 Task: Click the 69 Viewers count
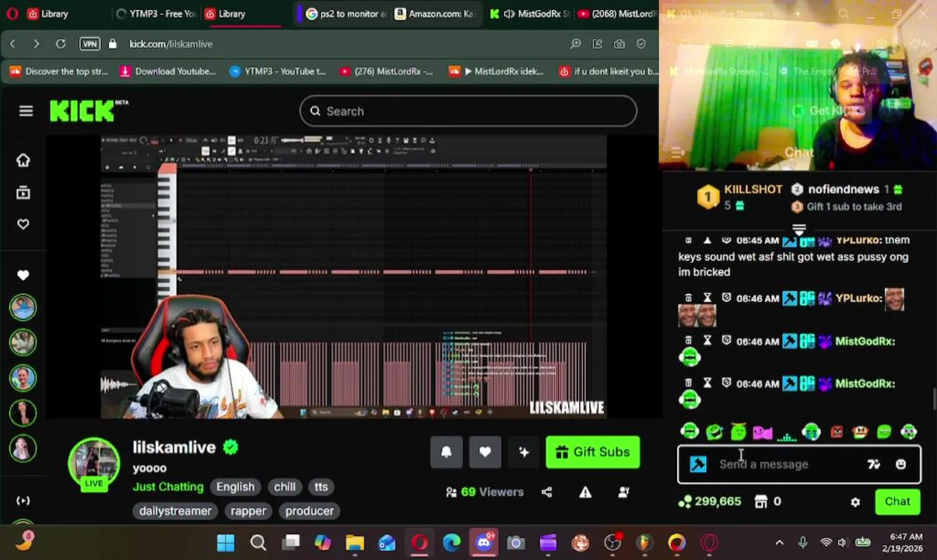tap(485, 492)
